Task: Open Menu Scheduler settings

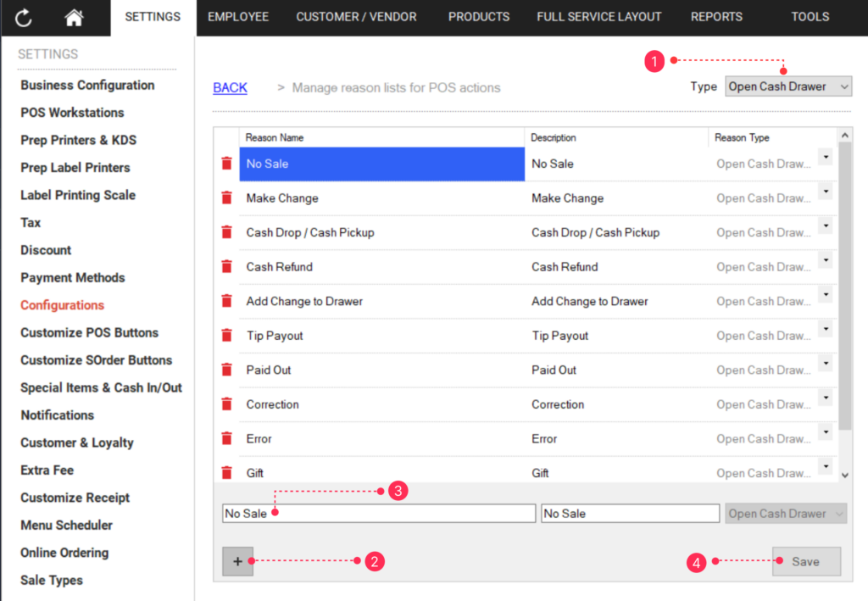Action: pyautogui.click(x=66, y=526)
